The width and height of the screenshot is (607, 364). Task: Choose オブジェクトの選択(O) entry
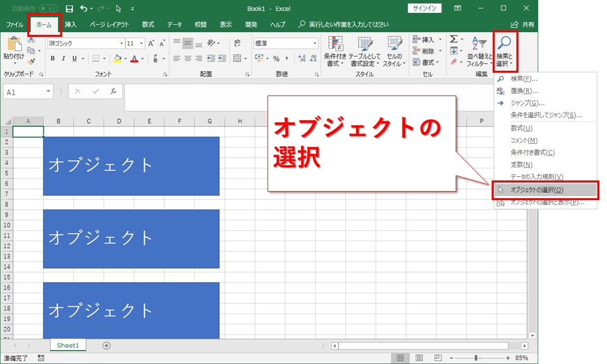[546, 190]
